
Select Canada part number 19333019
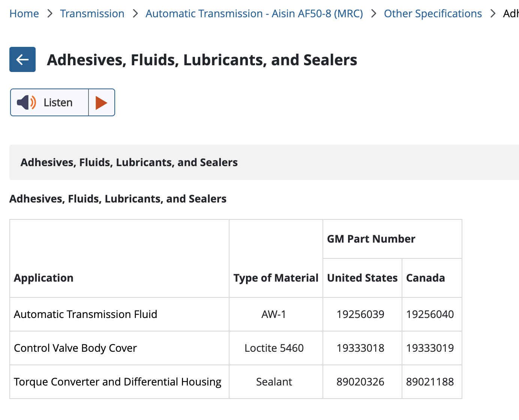pos(430,348)
